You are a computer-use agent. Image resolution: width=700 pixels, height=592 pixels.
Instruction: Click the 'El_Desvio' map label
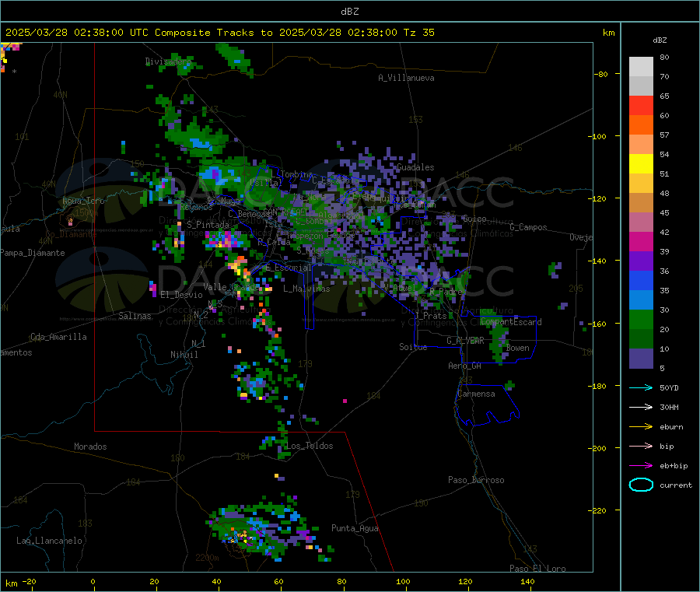[181, 295]
